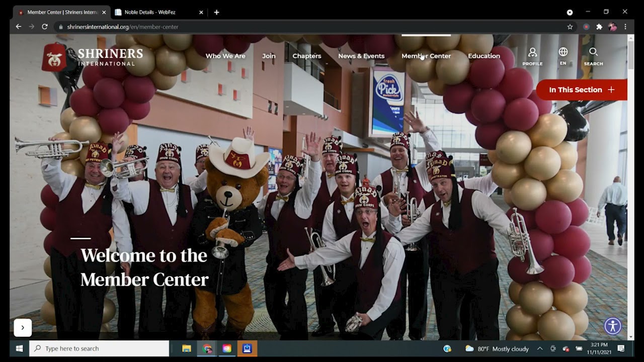Bookmark this page with the star icon
Image resolution: width=644 pixels, height=362 pixels.
[570, 27]
